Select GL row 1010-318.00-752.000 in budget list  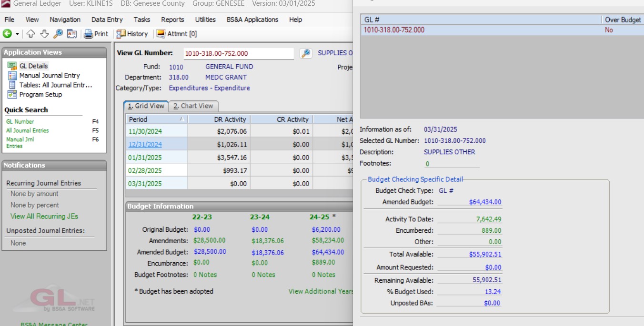394,30
